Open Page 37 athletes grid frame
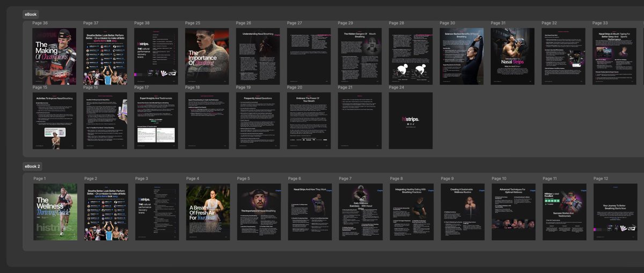644x273 pixels. [x=105, y=56]
